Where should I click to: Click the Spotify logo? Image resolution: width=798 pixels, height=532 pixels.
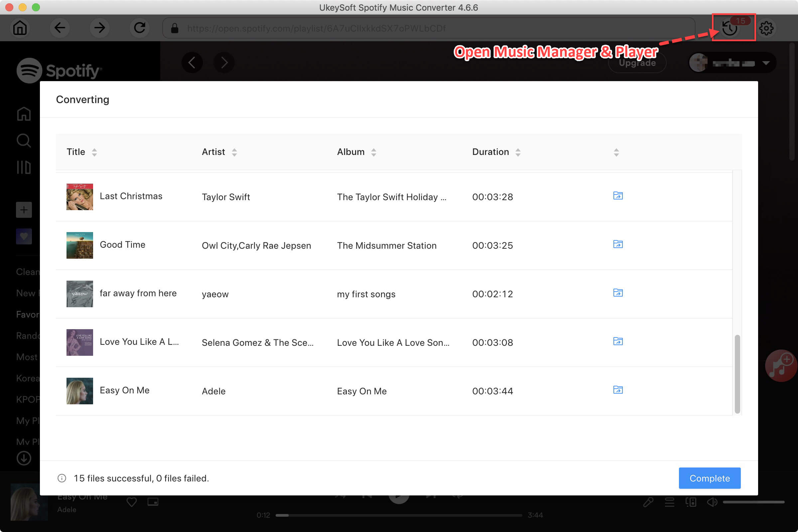pos(60,70)
